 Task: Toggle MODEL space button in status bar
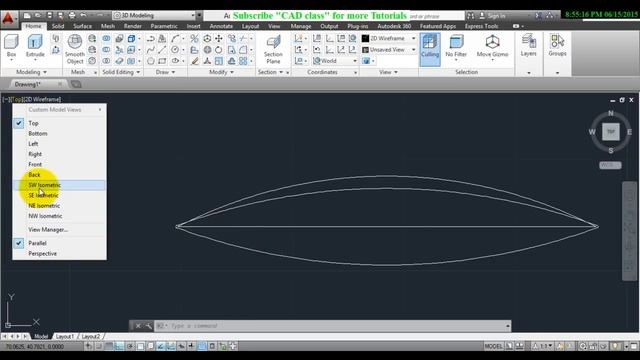493,346
